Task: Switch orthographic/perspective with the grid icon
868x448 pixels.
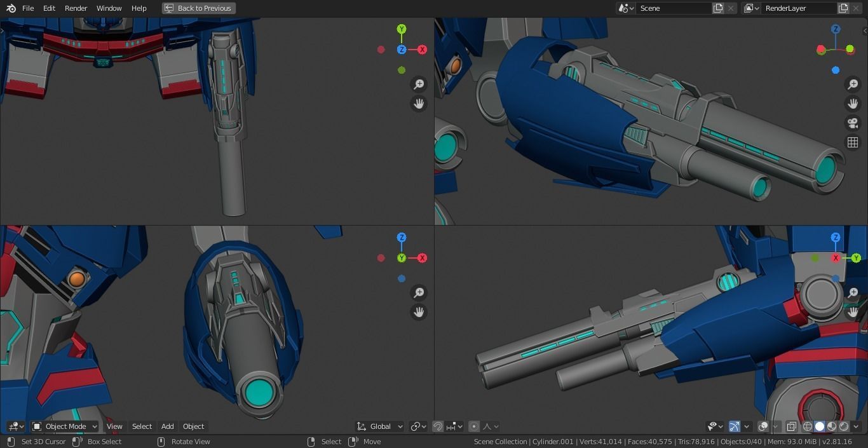Action: point(853,143)
